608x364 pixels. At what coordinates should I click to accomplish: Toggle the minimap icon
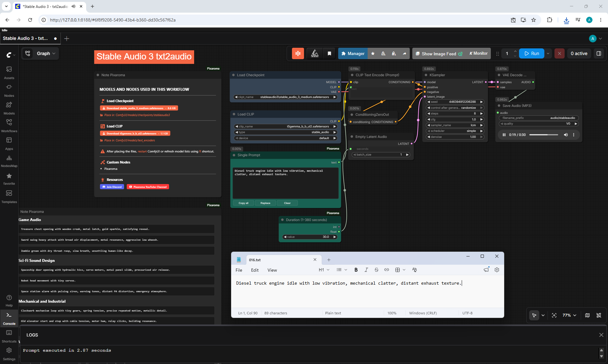tap(587, 315)
